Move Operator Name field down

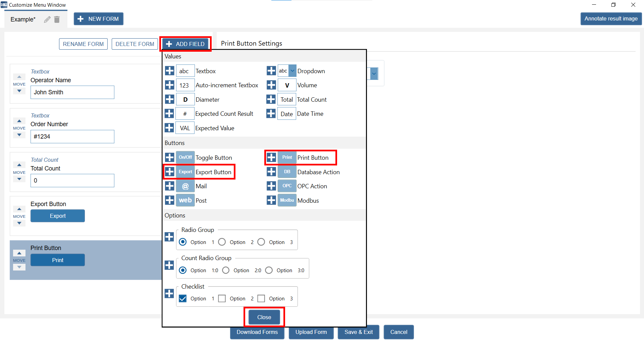click(x=19, y=91)
